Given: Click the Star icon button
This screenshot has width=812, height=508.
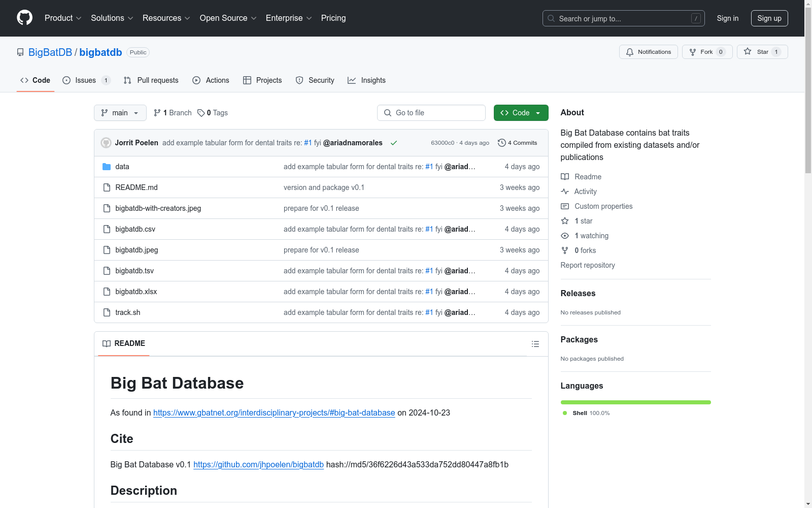Looking at the screenshot, I should (x=762, y=52).
